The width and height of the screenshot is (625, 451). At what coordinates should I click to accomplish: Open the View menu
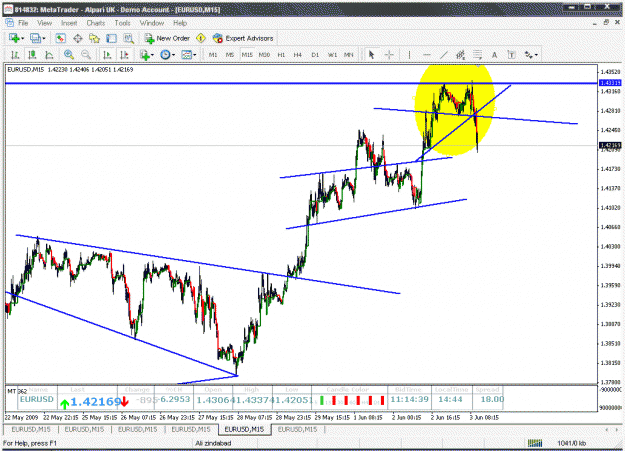tap(45, 23)
